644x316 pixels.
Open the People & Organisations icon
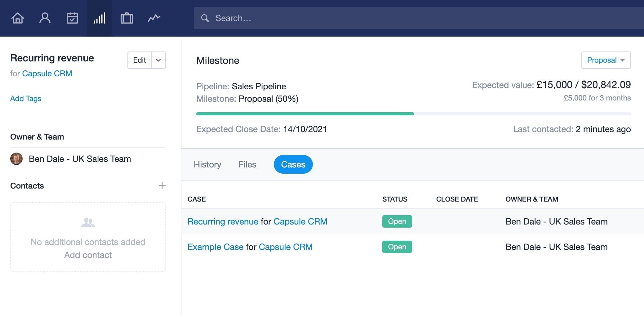click(45, 18)
